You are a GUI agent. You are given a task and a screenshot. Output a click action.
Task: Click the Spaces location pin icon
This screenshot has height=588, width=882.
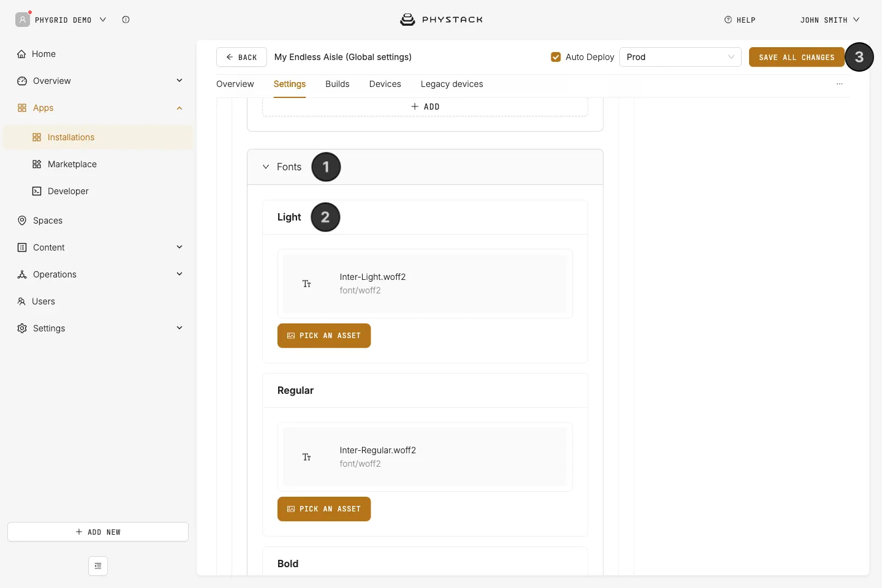coord(22,221)
